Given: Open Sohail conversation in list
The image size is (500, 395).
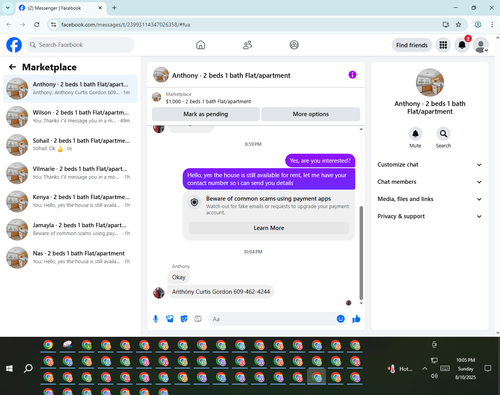Looking at the screenshot, I should (x=70, y=145).
